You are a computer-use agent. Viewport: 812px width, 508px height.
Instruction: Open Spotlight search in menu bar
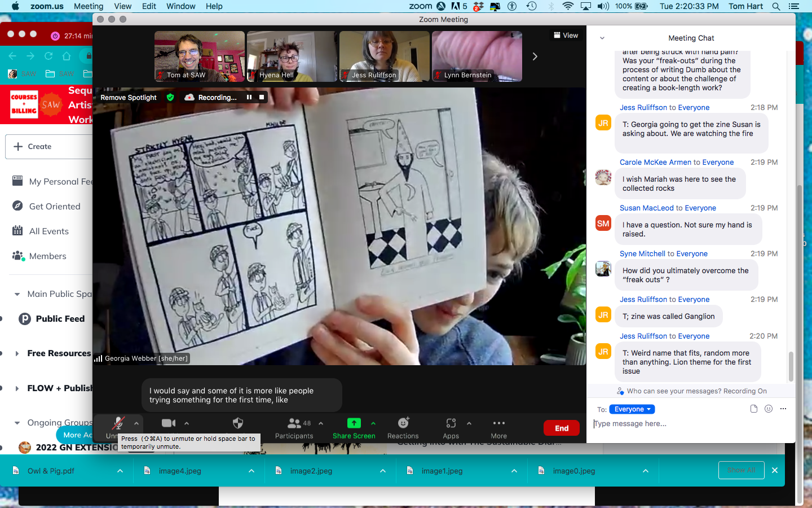point(776,6)
